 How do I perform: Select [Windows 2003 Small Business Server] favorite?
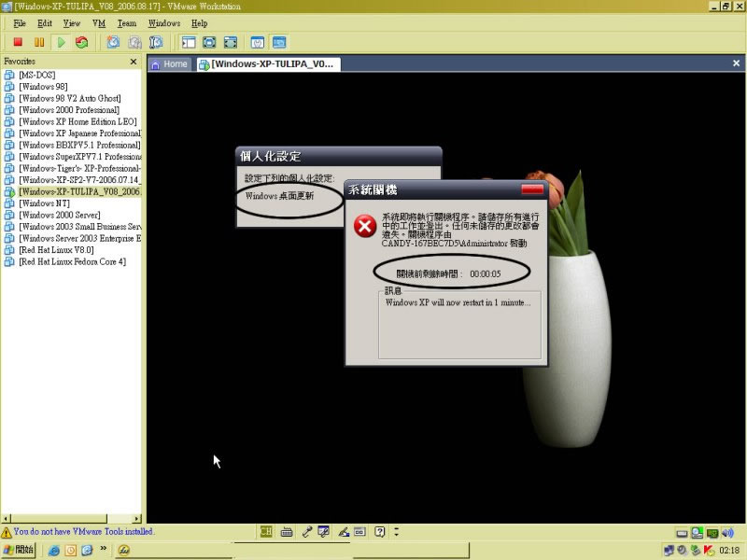(79, 227)
